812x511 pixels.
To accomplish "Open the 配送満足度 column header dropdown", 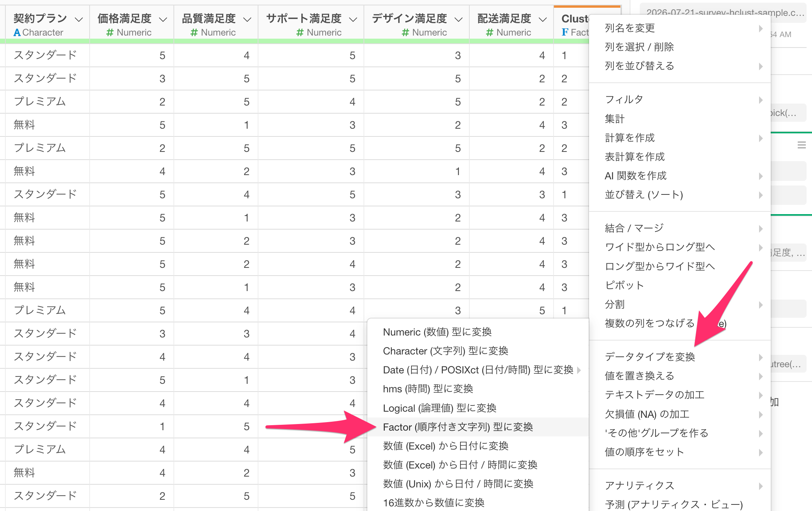I will (543, 19).
